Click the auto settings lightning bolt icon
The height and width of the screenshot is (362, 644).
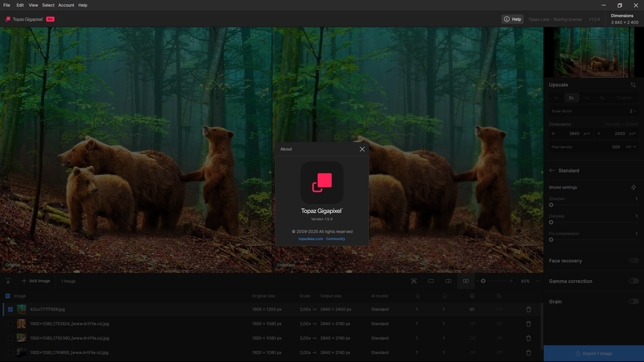pyautogui.click(x=633, y=187)
